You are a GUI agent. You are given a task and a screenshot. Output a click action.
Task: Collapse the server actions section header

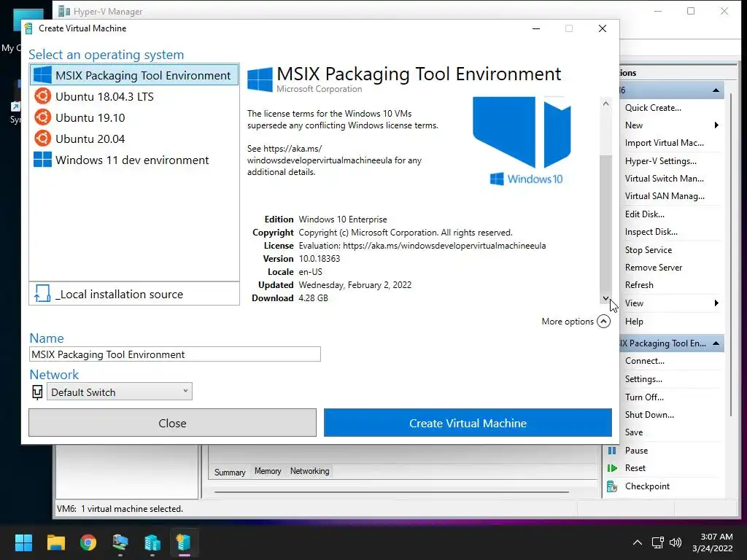[716, 90]
